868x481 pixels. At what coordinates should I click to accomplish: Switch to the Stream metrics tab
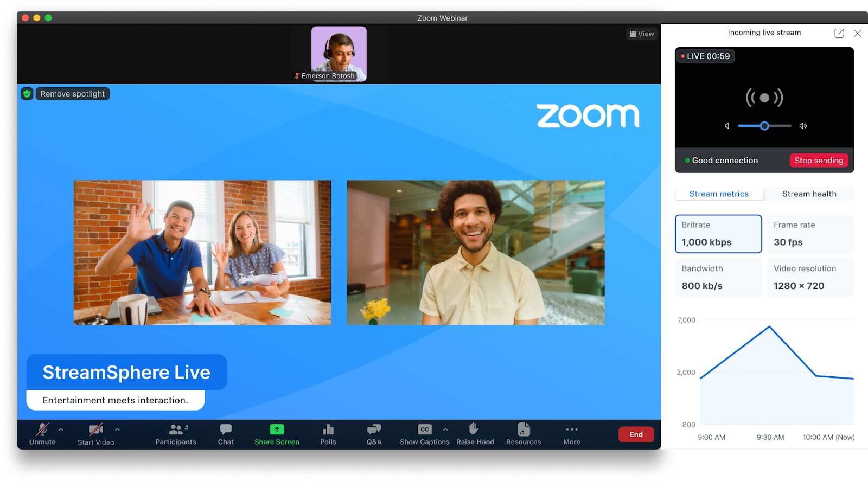[719, 194]
